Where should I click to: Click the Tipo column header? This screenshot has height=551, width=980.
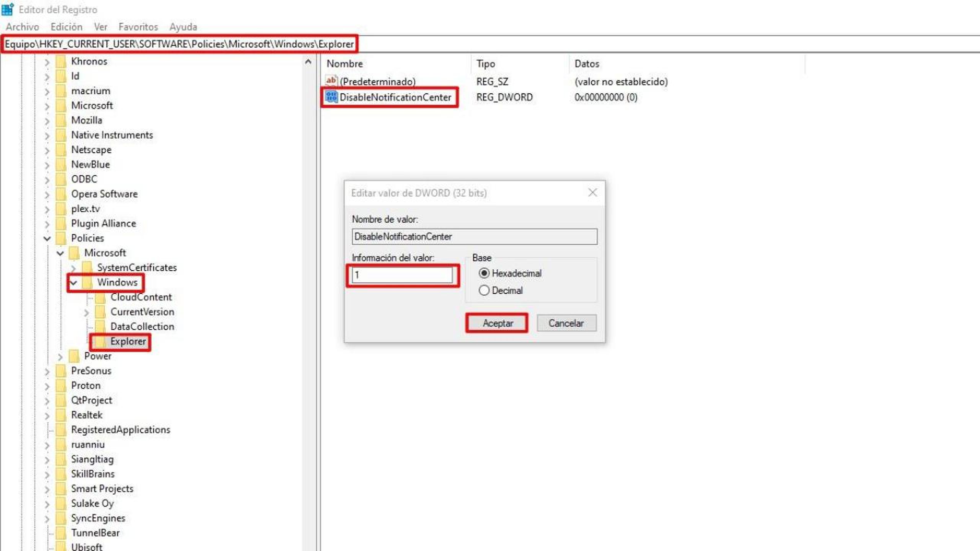(x=520, y=64)
